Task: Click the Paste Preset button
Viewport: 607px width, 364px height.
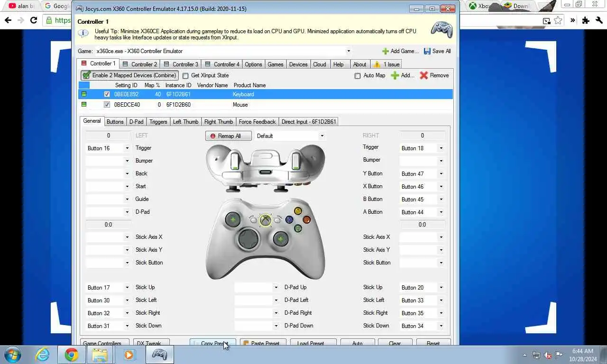Action: click(263, 343)
